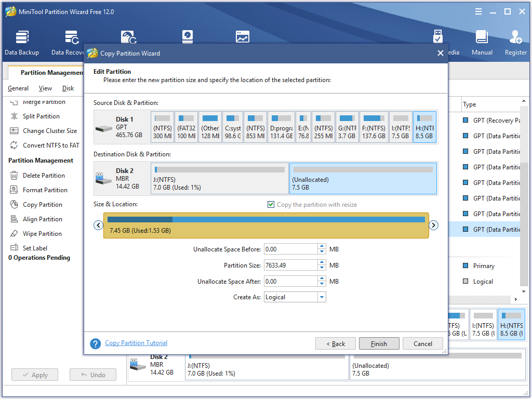Click the Logical legend color swatch
Image resolution: width=532 pixels, height=399 pixels.
[x=465, y=281]
